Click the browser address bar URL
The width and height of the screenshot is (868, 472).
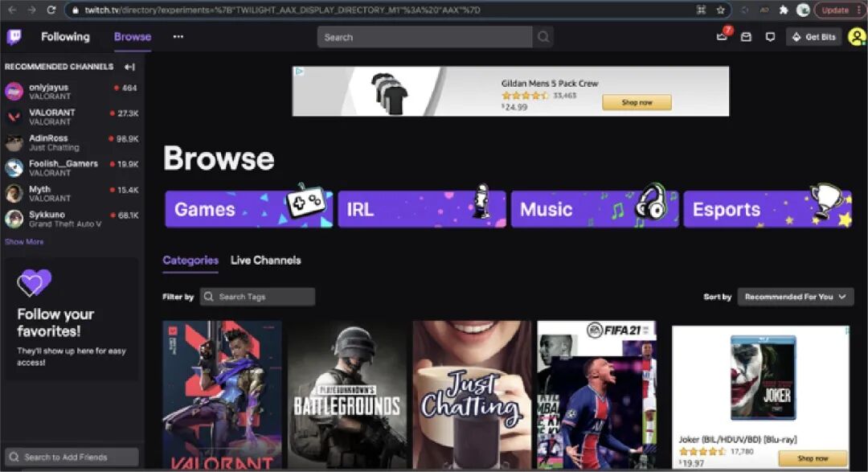click(x=282, y=10)
